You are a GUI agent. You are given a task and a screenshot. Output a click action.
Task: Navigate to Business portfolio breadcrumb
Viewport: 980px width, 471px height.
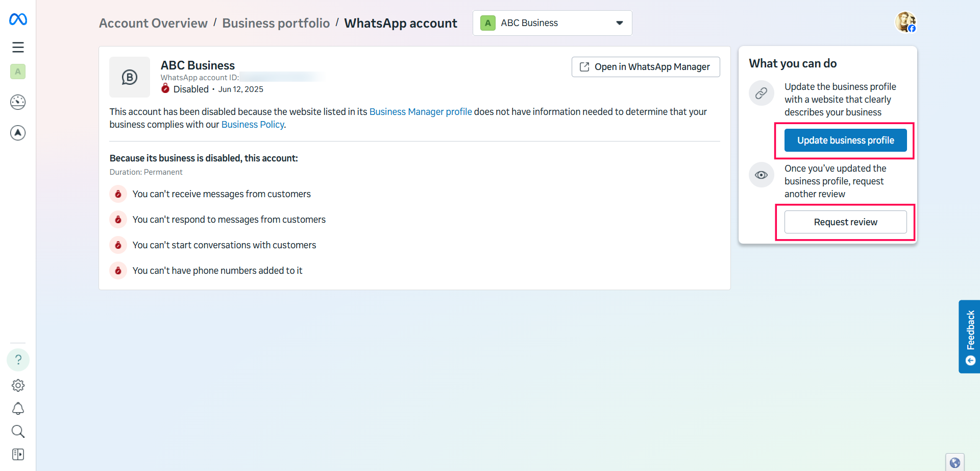click(x=276, y=23)
